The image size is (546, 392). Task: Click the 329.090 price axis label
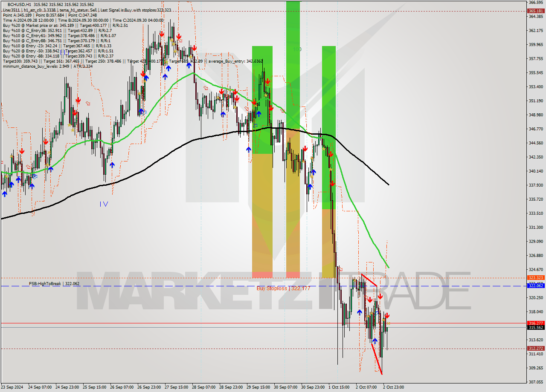point(535,241)
